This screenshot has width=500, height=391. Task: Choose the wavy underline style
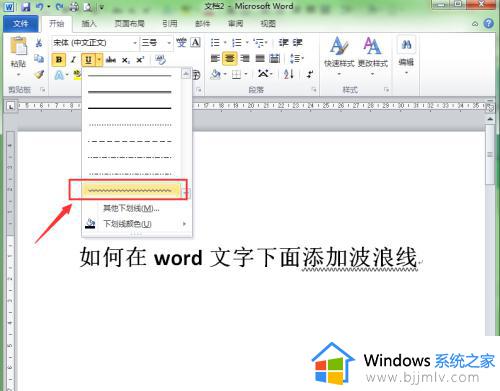tap(130, 190)
